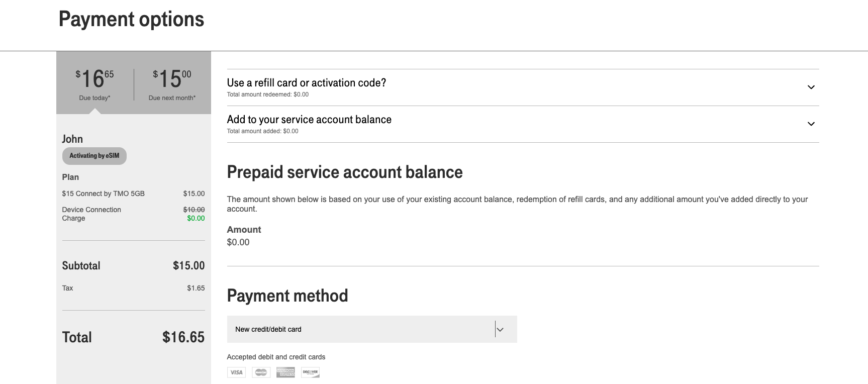This screenshot has height=384, width=868.
Task: Click the American Express logo
Action: pos(285,372)
